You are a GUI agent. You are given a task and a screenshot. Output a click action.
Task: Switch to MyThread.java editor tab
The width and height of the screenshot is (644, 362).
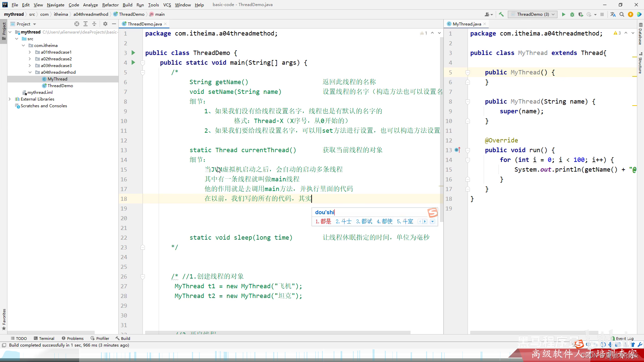coord(467,24)
